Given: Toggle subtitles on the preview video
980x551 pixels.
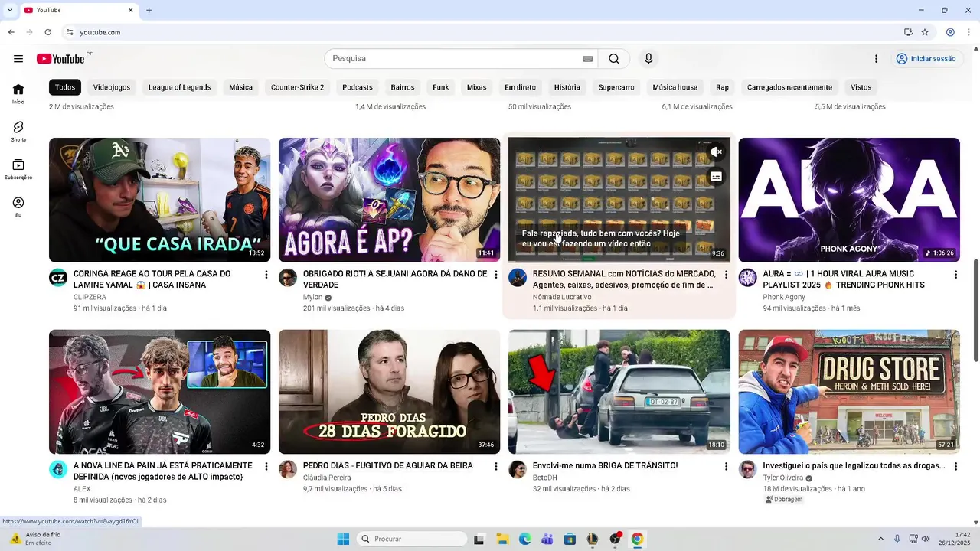Looking at the screenshot, I should [716, 177].
